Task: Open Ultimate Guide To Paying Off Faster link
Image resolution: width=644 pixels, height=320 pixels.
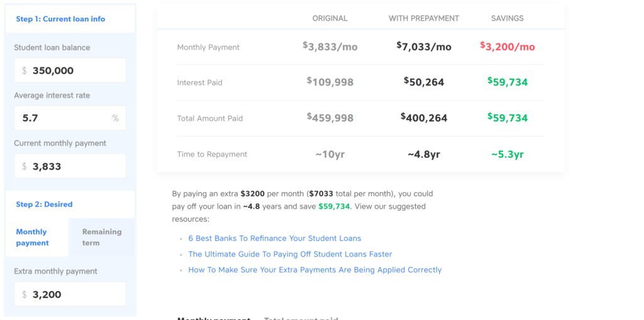Action: (x=291, y=254)
